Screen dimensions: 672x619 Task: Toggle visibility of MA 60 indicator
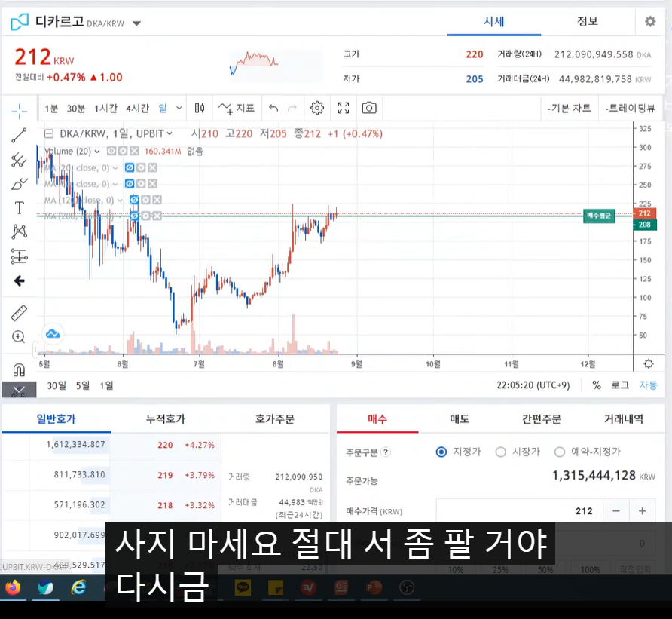(x=130, y=184)
